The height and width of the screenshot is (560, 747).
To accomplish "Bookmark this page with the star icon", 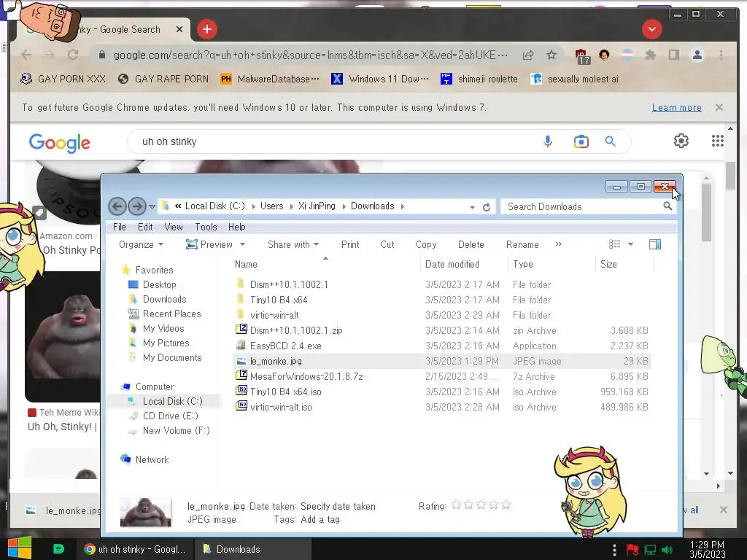I will (x=551, y=55).
